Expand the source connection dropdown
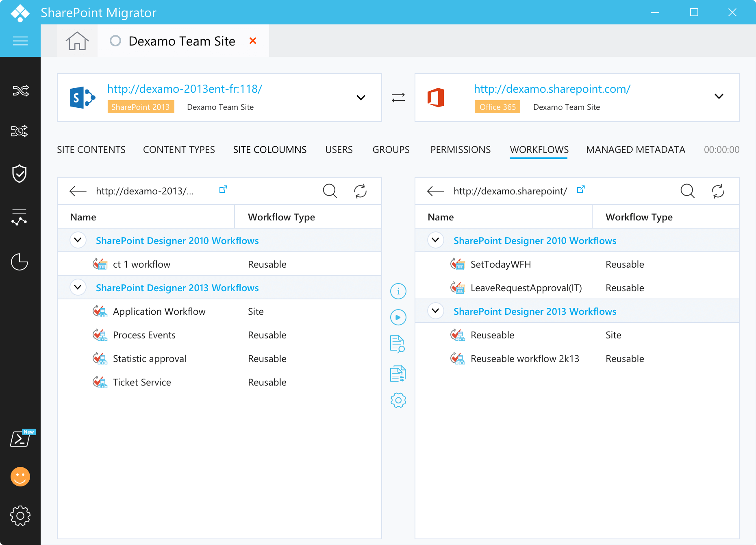The image size is (756, 545). coord(361,98)
